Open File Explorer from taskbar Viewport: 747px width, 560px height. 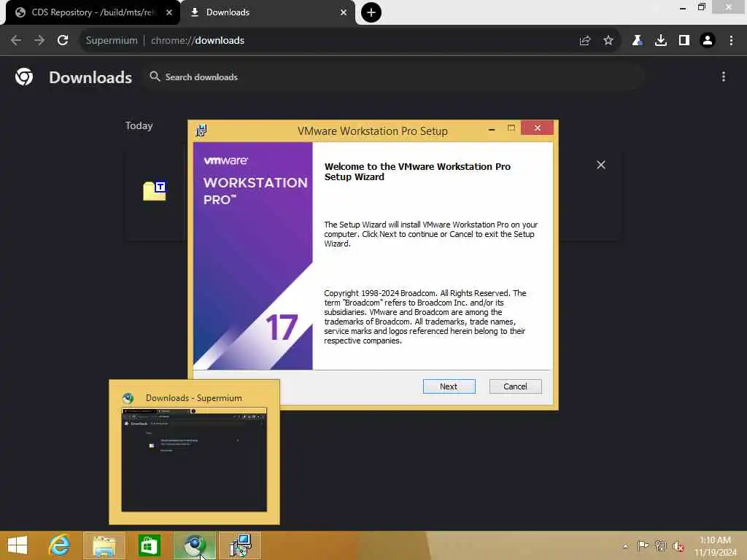pos(104,545)
